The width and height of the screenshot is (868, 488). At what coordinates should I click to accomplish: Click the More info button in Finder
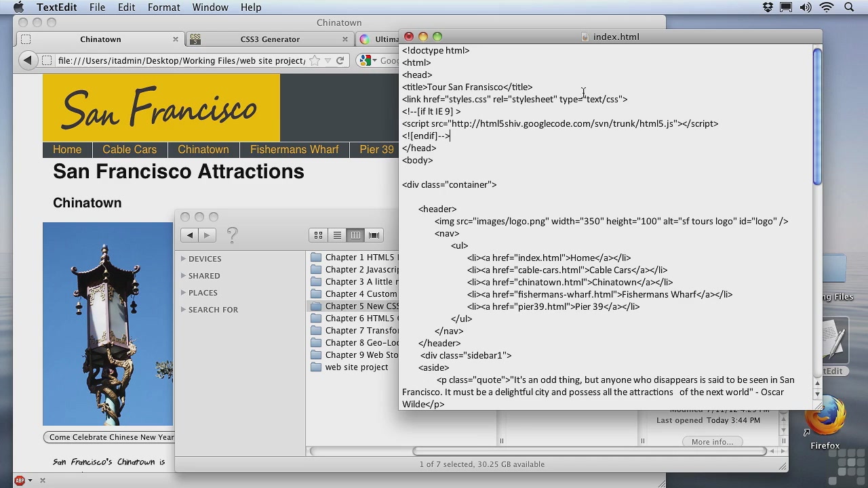(x=712, y=442)
